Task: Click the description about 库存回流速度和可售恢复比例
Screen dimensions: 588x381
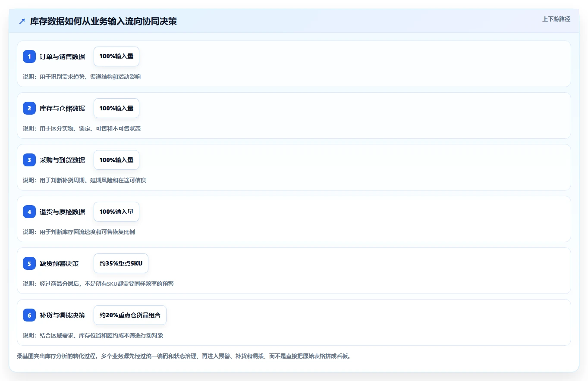Action: 79,232
